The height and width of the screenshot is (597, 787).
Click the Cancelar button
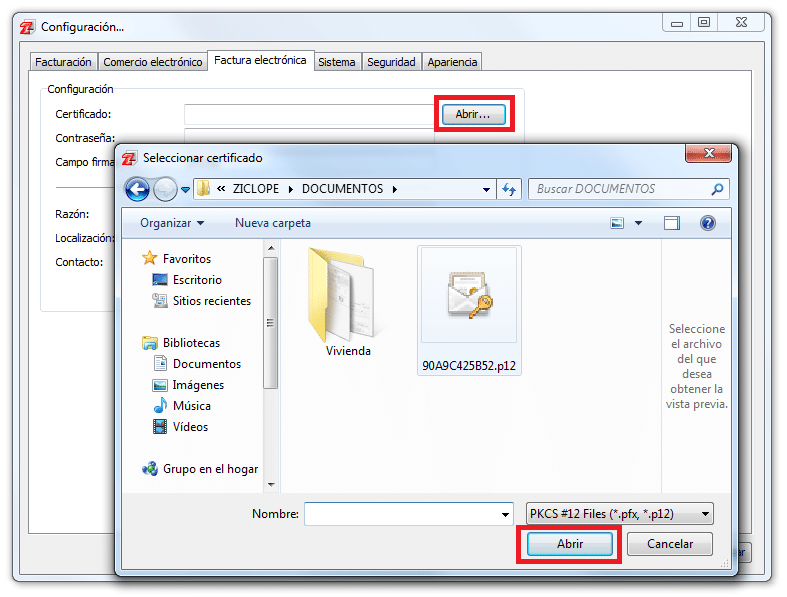click(670, 544)
